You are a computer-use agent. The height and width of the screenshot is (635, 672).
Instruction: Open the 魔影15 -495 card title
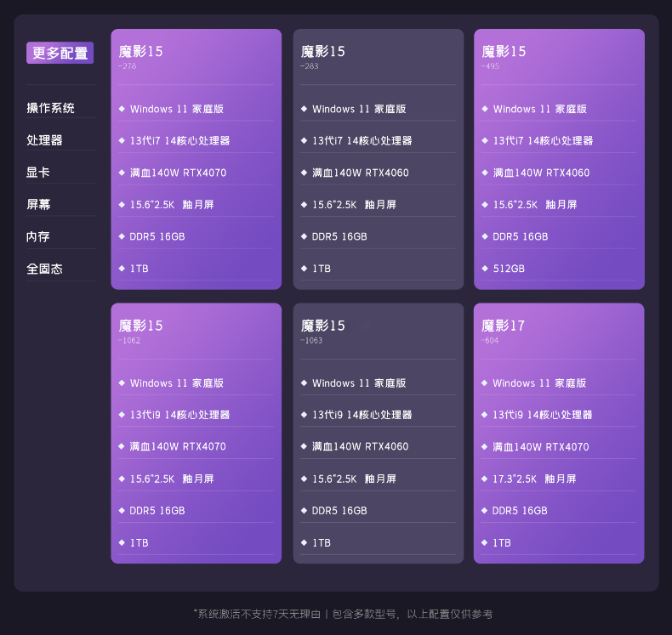coord(504,51)
